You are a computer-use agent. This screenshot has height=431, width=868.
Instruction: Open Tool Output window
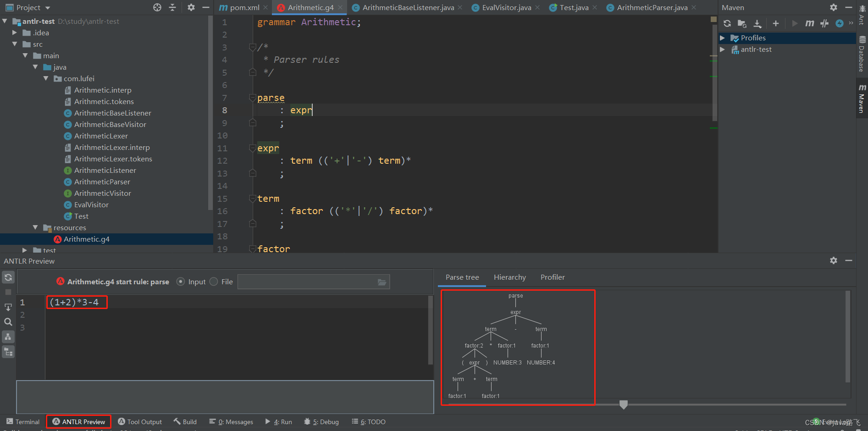tap(140, 422)
